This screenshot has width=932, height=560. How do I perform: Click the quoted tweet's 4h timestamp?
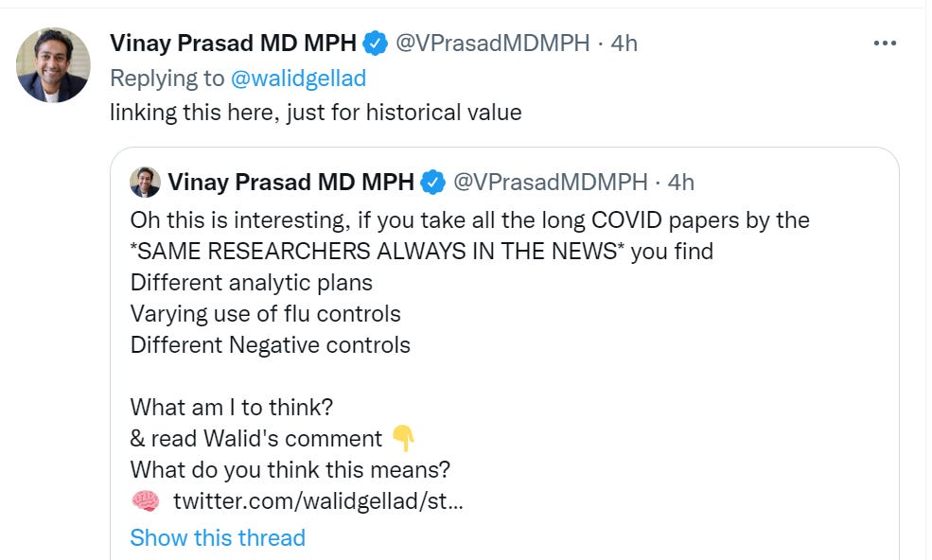click(x=681, y=182)
